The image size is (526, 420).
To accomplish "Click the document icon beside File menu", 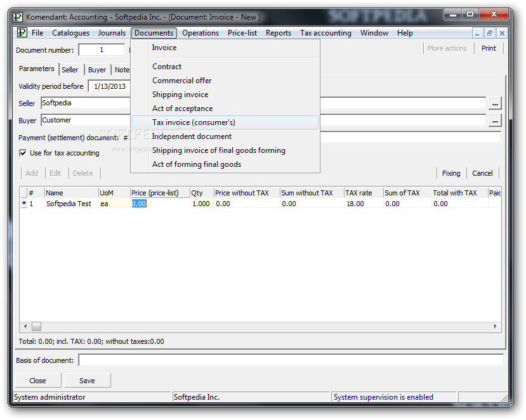I will (22, 32).
